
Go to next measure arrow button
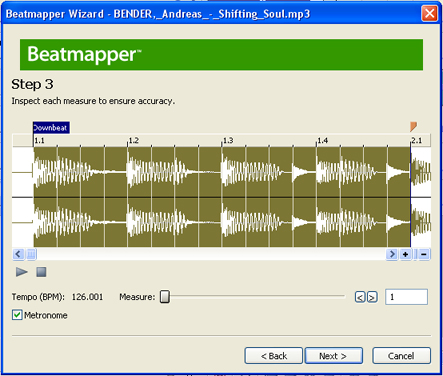coord(372,297)
